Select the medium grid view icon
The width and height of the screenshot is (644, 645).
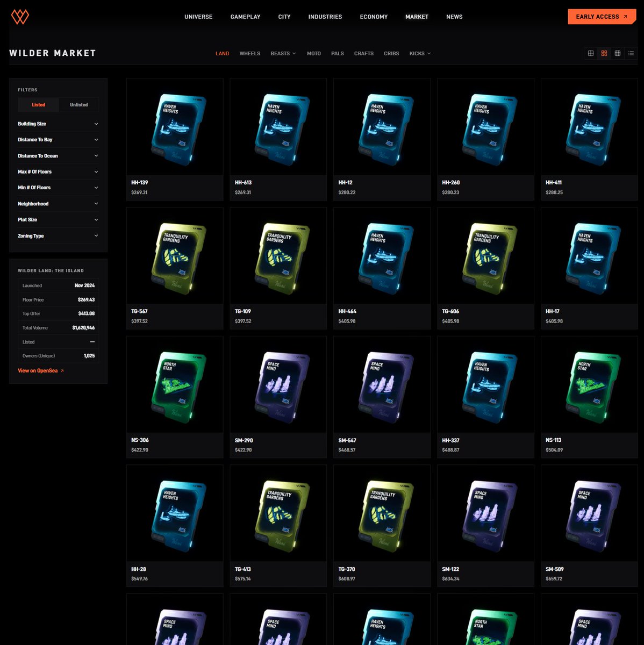click(x=604, y=53)
